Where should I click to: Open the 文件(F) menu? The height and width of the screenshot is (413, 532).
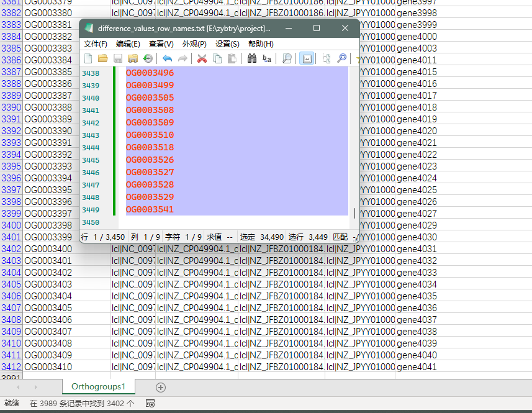point(96,44)
